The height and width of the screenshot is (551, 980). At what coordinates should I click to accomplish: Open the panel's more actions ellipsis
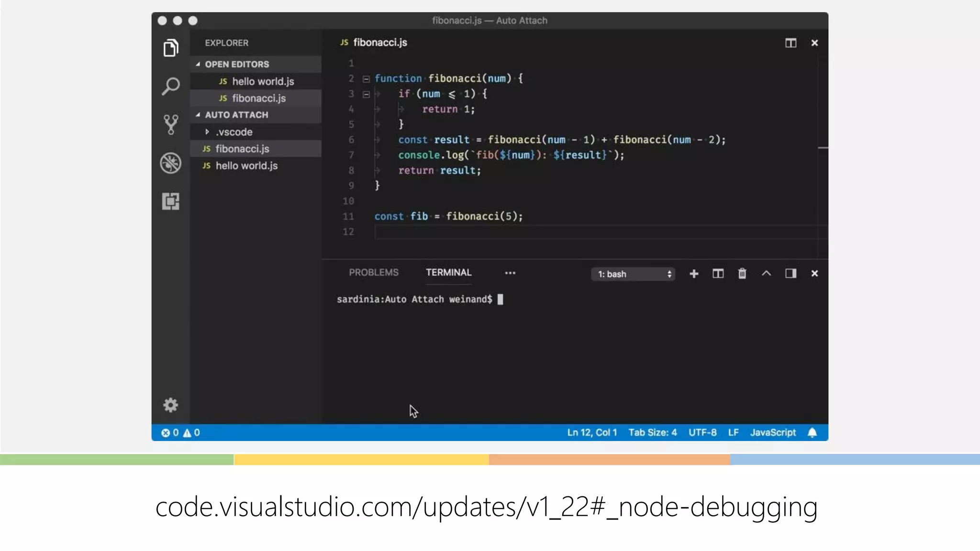coord(510,273)
